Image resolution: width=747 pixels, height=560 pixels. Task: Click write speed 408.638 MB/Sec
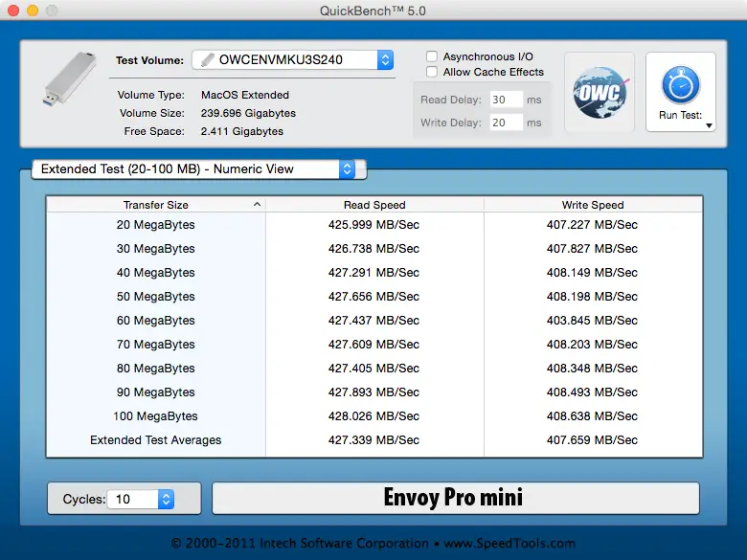(x=592, y=416)
